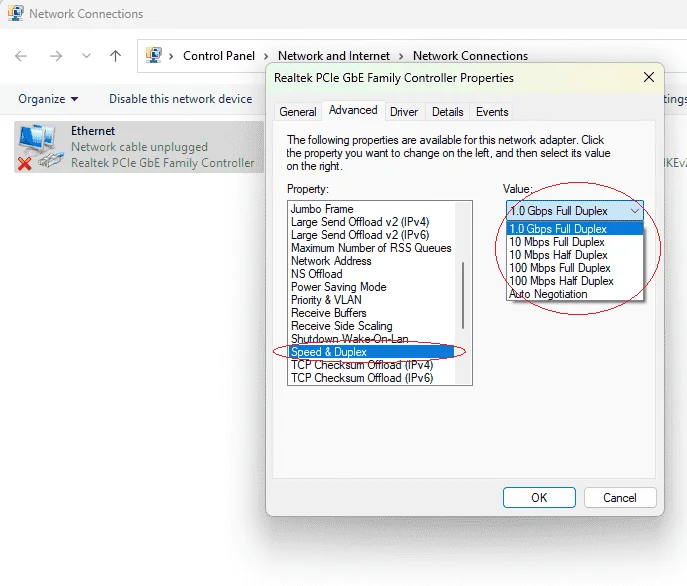Select Network Connections breadcrumb

tap(470, 56)
